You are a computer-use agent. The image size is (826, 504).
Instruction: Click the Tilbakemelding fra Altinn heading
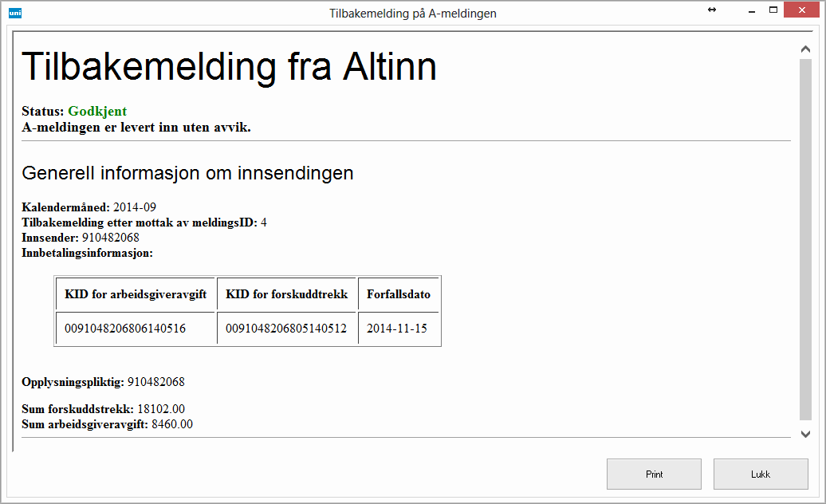click(230, 67)
